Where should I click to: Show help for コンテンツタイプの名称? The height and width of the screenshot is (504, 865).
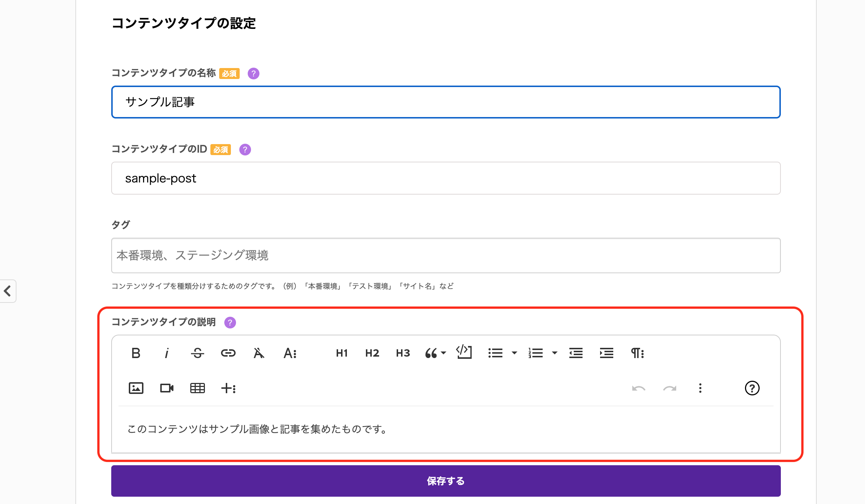tap(253, 74)
